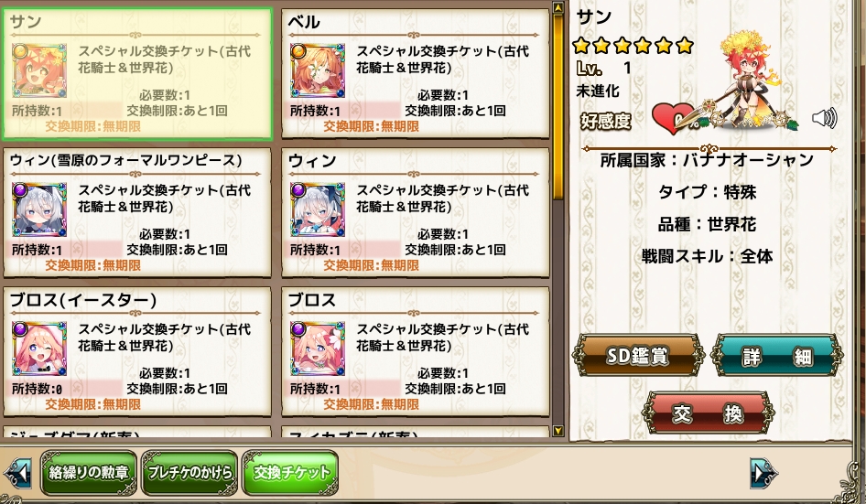This screenshot has width=866, height=504.
Task: Click scrollbar down arrow
Action: [557, 431]
